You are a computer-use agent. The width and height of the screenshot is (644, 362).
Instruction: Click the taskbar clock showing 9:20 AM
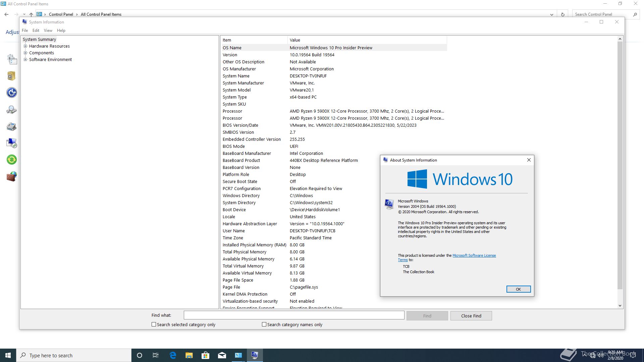click(x=615, y=355)
